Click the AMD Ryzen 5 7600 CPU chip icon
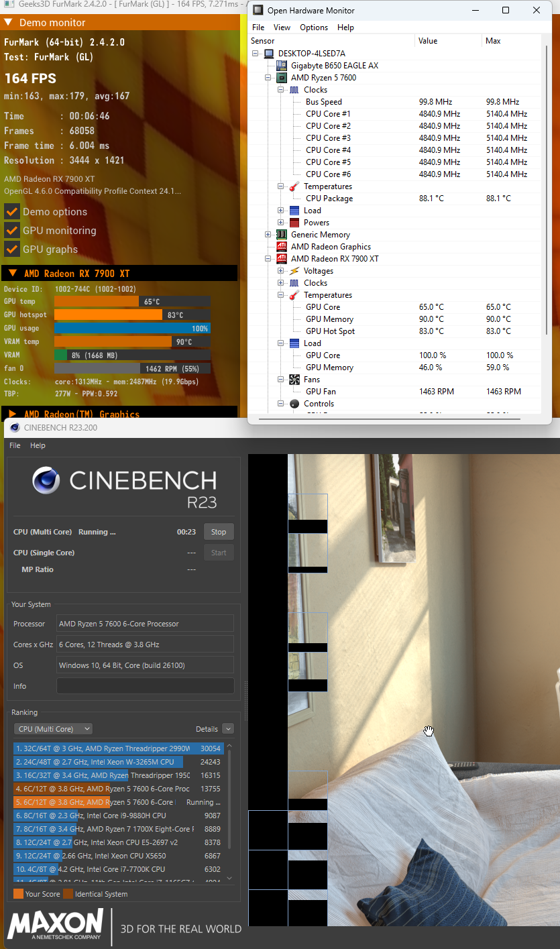This screenshot has width=560, height=949. tap(282, 78)
